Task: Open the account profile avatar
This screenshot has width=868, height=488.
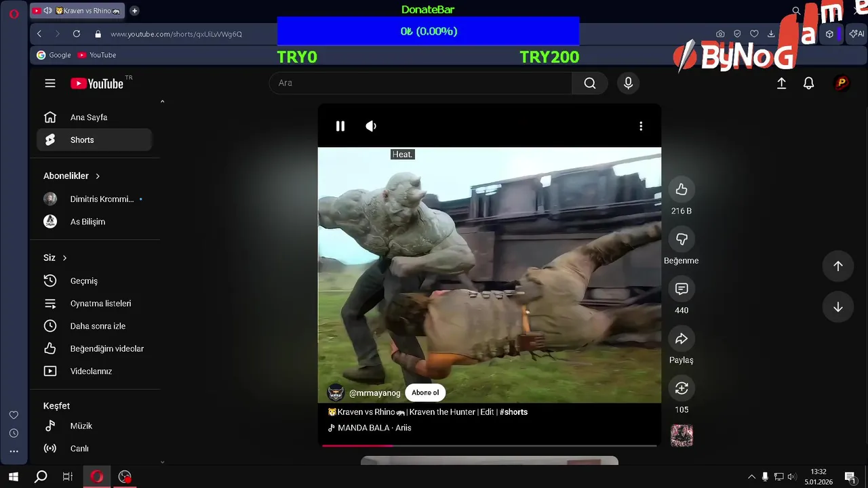Action: click(x=842, y=83)
